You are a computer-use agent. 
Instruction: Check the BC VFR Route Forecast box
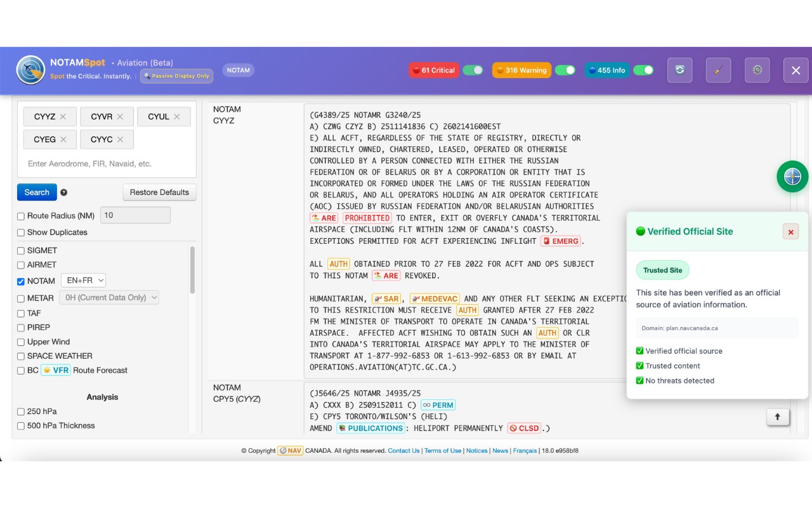pos(21,370)
